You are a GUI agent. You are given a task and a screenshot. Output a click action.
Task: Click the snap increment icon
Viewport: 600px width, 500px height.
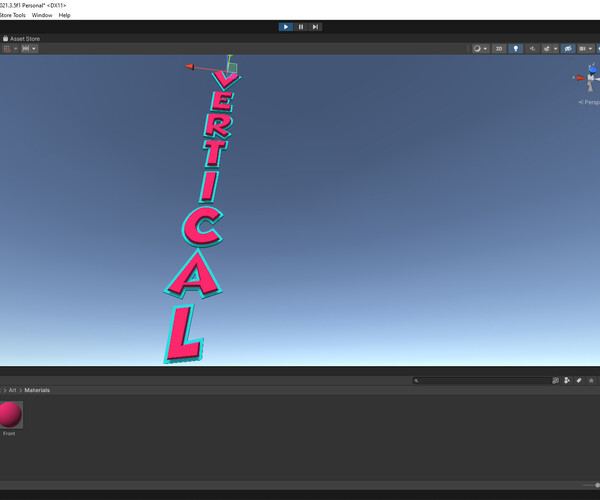[x=26, y=49]
